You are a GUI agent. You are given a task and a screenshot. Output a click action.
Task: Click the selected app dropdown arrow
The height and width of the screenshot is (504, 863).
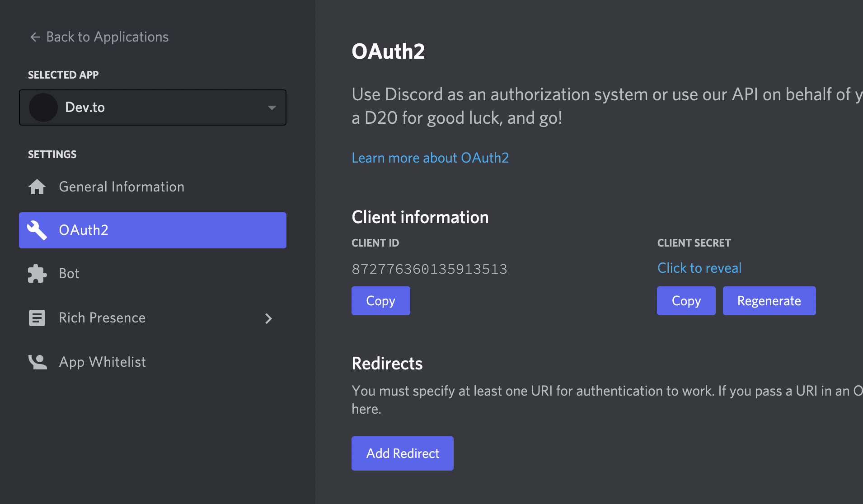(272, 107)
